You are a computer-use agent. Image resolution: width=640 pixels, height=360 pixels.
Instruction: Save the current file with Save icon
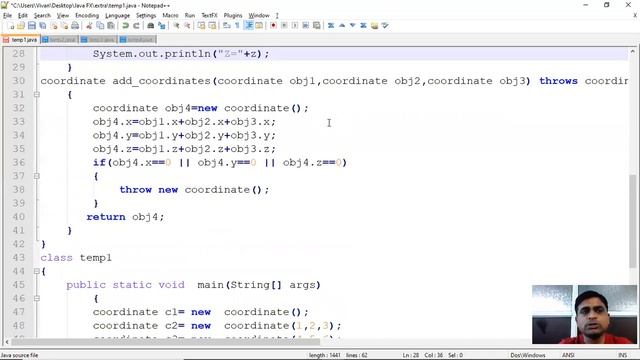click(x=32, y=26)
